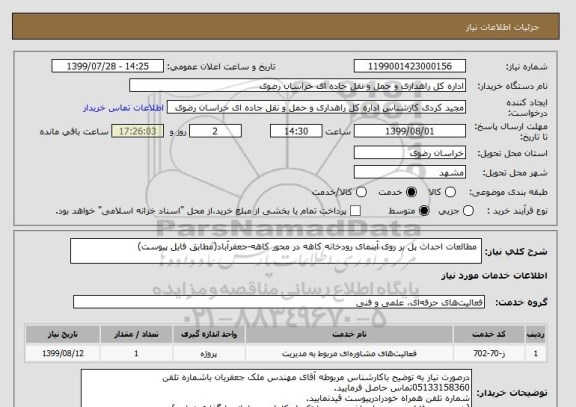
Task: Click the توضیحات خریدار label
Action: tap(512, 393)
